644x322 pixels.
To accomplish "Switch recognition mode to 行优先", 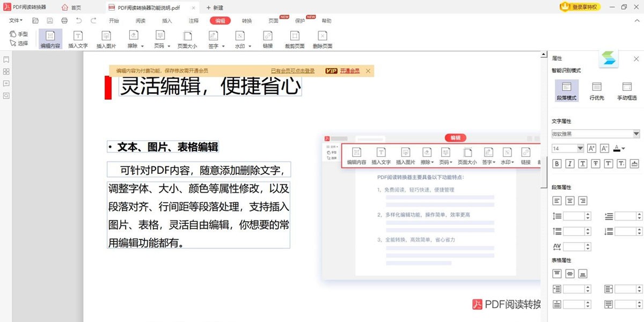I will (x=596, y=90).
